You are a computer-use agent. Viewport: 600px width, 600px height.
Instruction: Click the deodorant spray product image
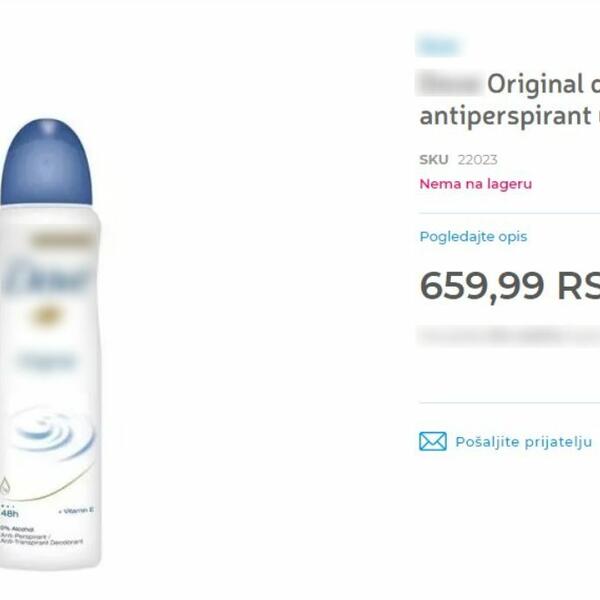pyautogui.click(x=50, y=343)
